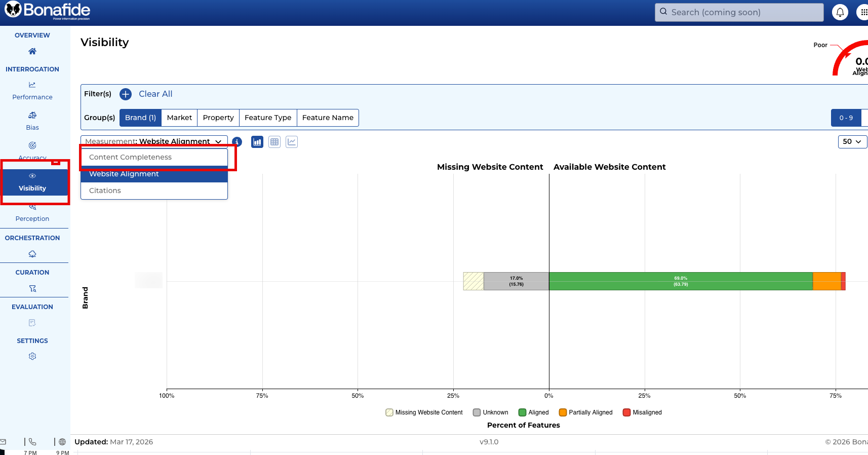
Task: Open the Performance chart icon
Action: coord(32,85)
